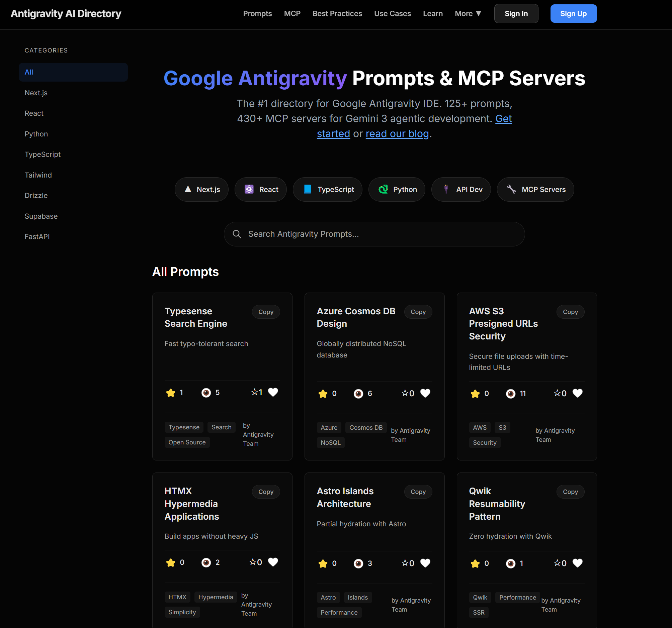Select Supabase in the Categories sidebar
672x628 pixels.
pyautogui.click(x=41, y=216)
